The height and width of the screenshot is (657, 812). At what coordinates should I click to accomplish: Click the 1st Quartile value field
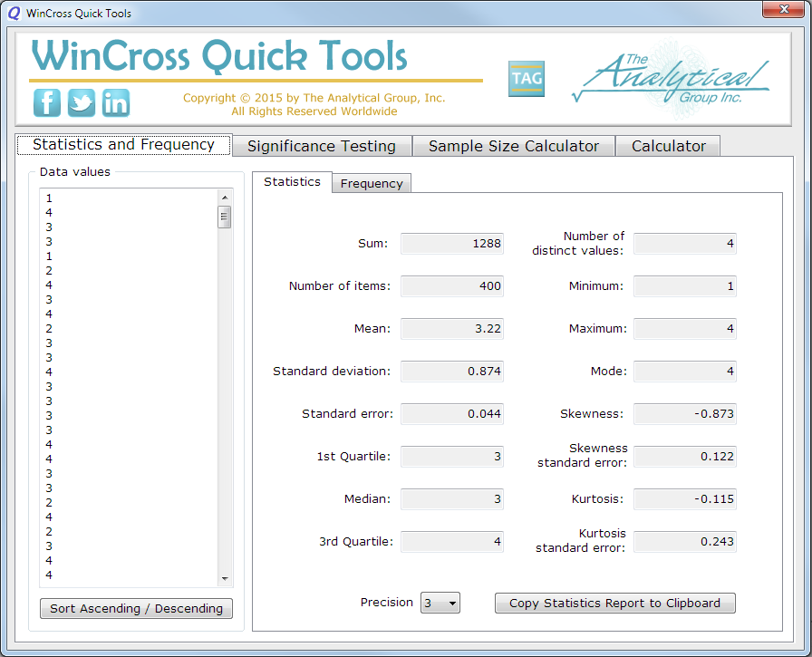click(x=452, y=457)
